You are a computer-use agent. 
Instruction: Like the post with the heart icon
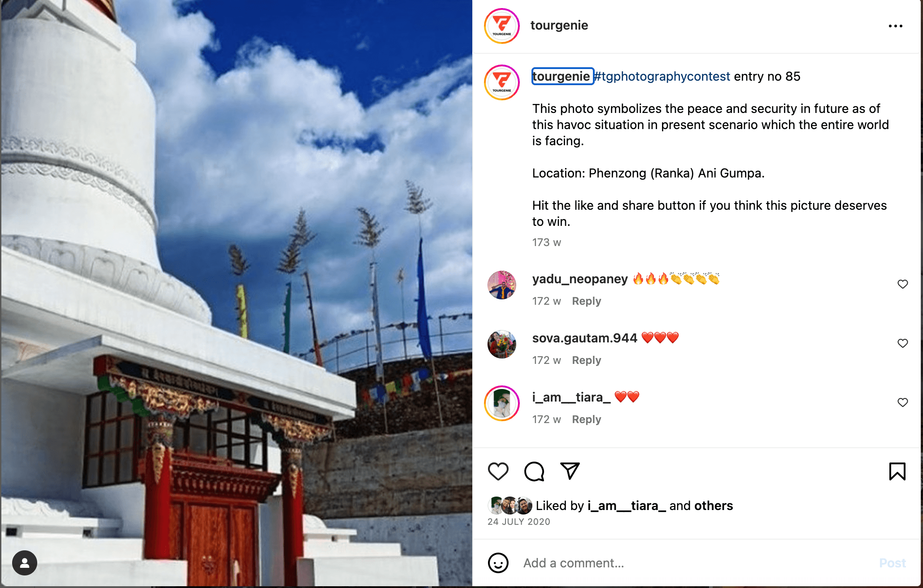pos(498,471)
